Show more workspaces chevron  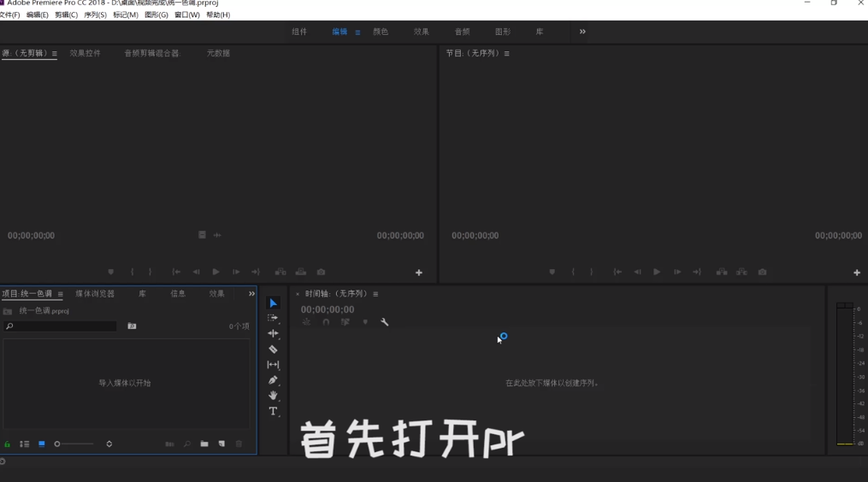pyautogui.click(x=582, y=32)
